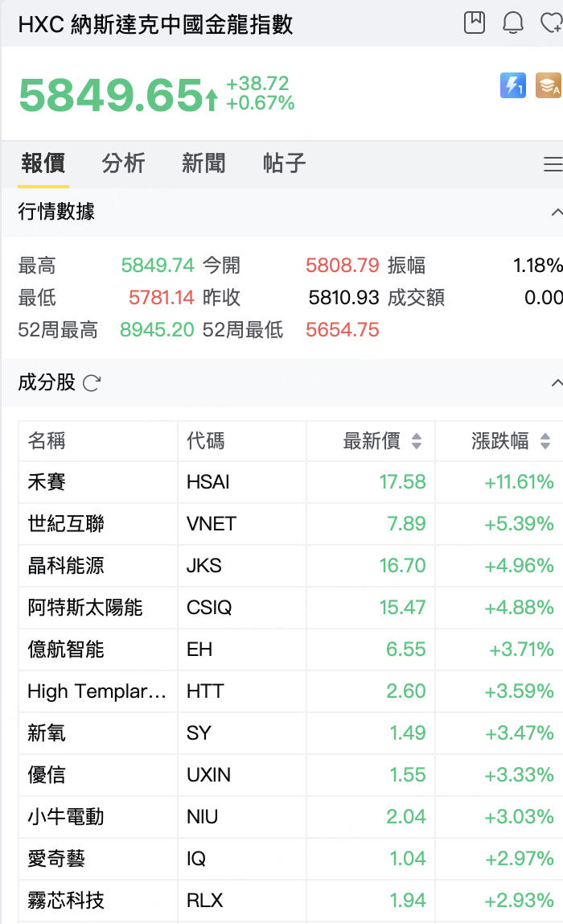The width and height of the screenshot is (563, 924).
Task: Add index to favorites via heart icon
Action: [551, 23]
